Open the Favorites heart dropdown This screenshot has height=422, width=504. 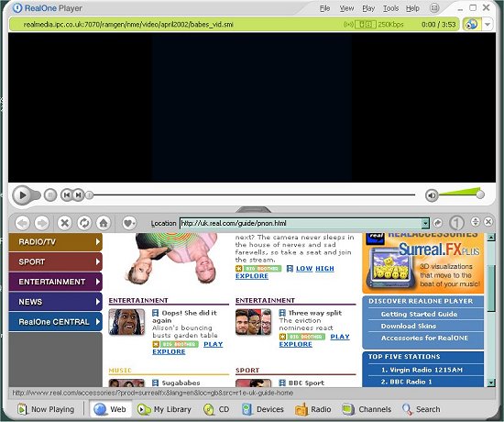(129, 223)
